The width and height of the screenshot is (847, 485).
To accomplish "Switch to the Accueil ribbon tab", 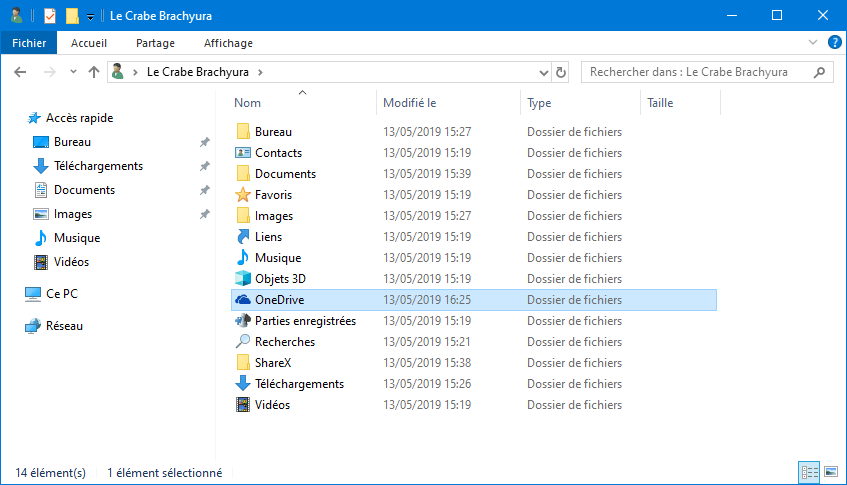I will (x=89, y=43).
